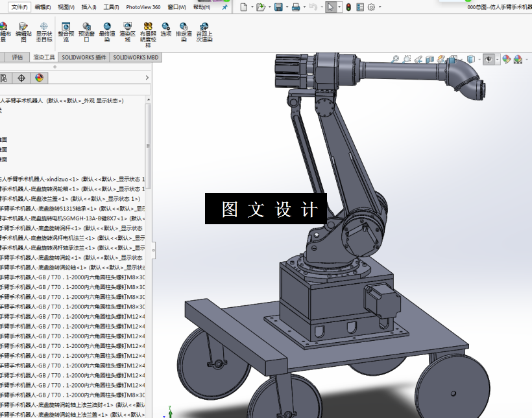Screen dimensions: 532x418
Task: Toggle the rebuild traffic light icon
Action: [348, 7]
